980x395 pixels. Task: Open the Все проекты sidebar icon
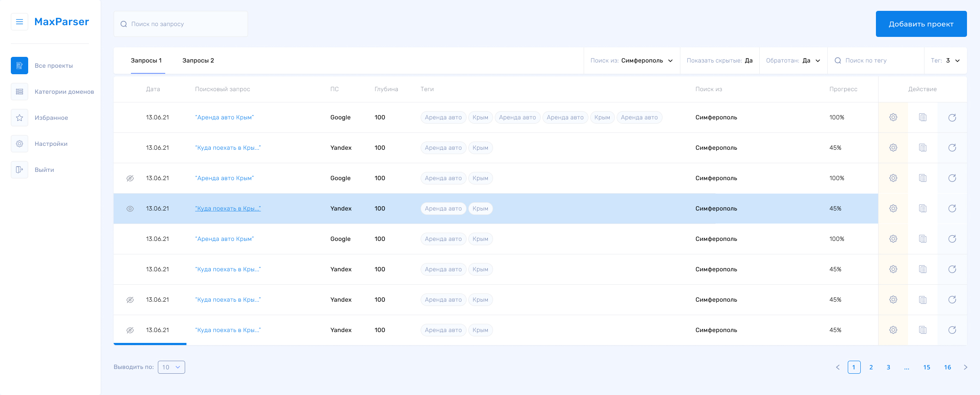click(x=20, y=66)
